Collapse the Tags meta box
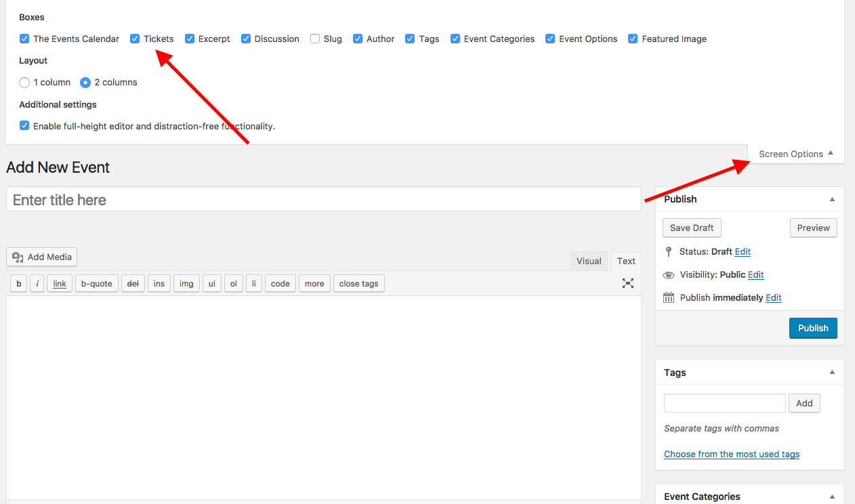The image size is (855, 504). click(832, 373)
